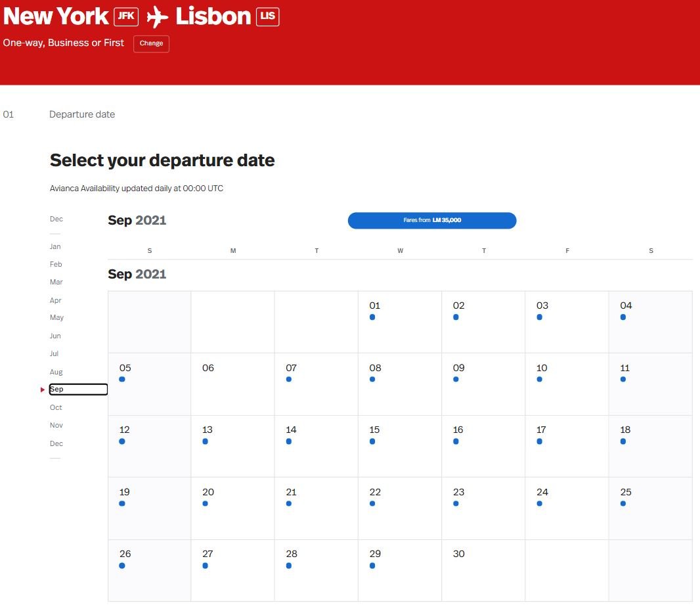Click the JFK airport code badge
Screen dimensions: 700x607
pyautogui.click(x=126, y=16)
